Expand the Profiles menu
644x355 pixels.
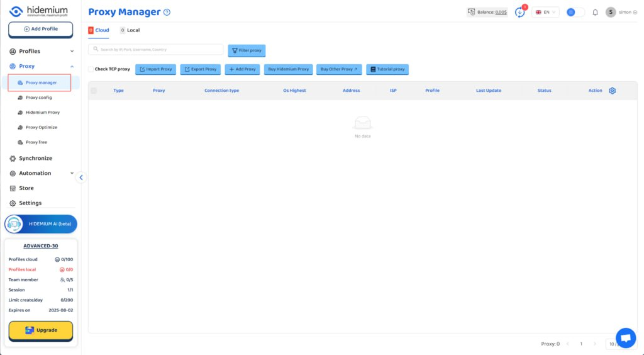41,52
